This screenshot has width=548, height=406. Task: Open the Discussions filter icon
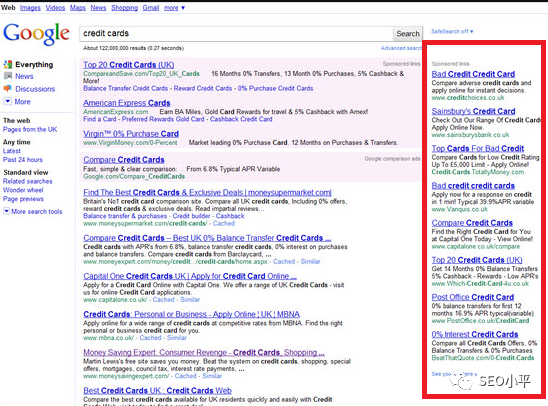8,89
